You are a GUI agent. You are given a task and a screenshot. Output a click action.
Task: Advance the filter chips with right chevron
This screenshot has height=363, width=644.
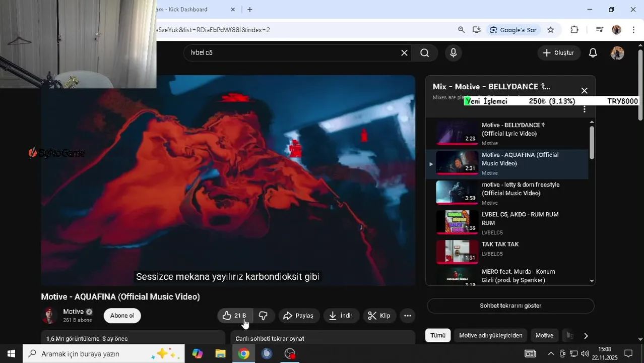(586, 335)
